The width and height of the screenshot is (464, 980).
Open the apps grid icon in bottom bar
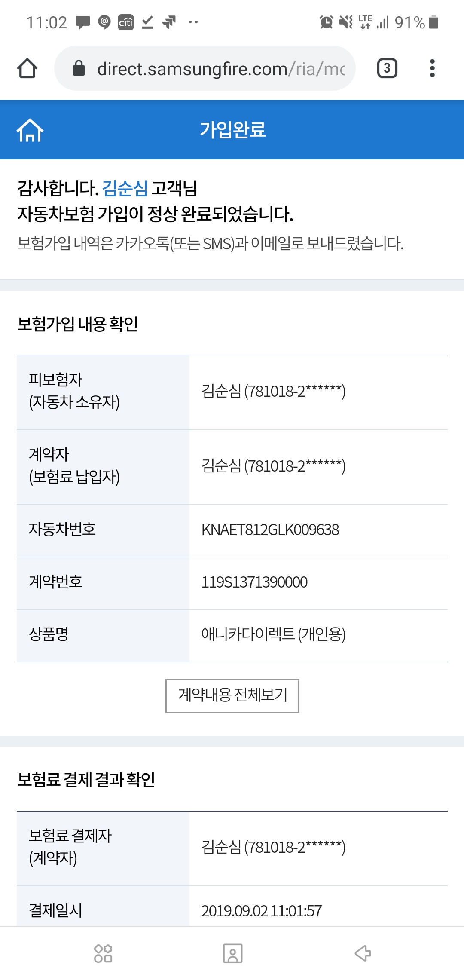click(x=103, y=953)
